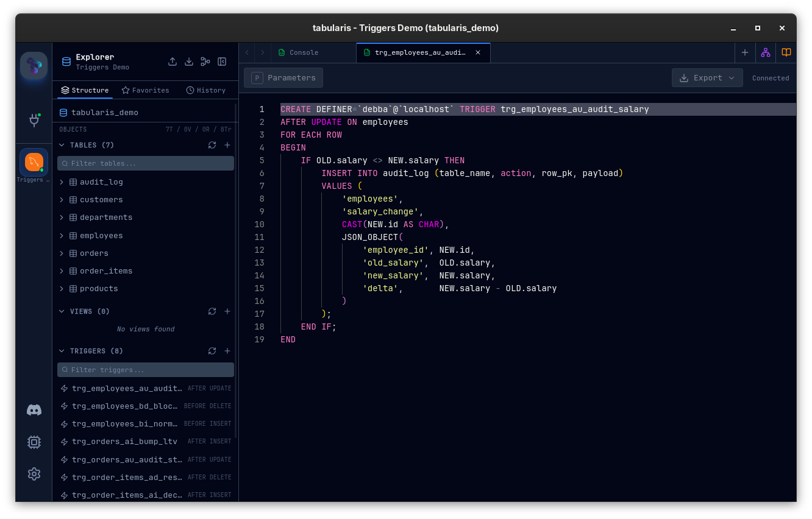Go back with the left arrow in the tab bar

[x=247, y=52]
